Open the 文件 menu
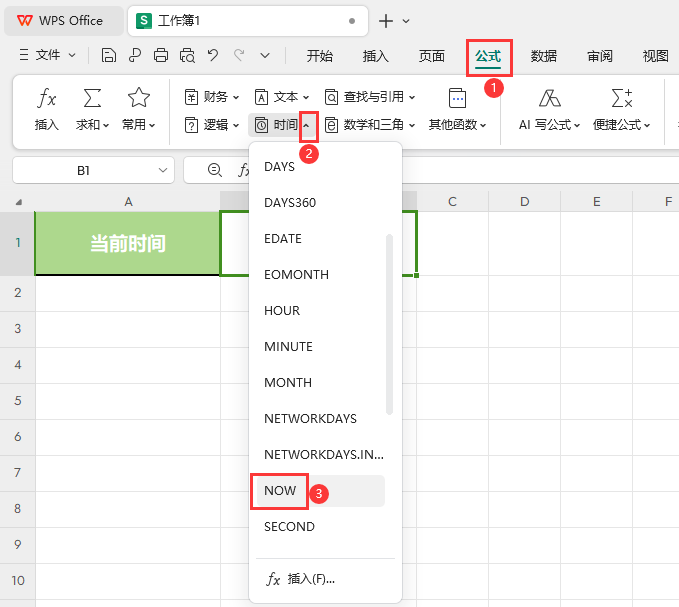Viewport: 679px width, 607px height. [x=48, y=55]
